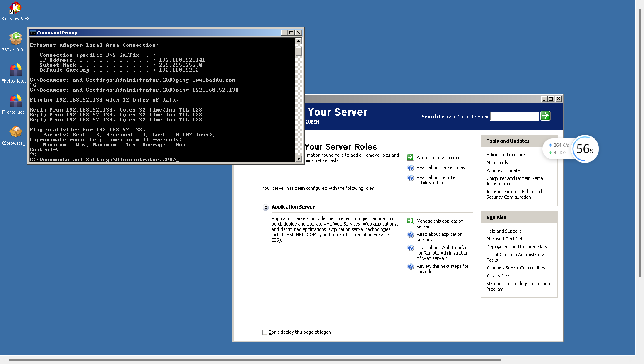
Task: Maximize the Command Prompt window
Action: (x=291, y=33)
